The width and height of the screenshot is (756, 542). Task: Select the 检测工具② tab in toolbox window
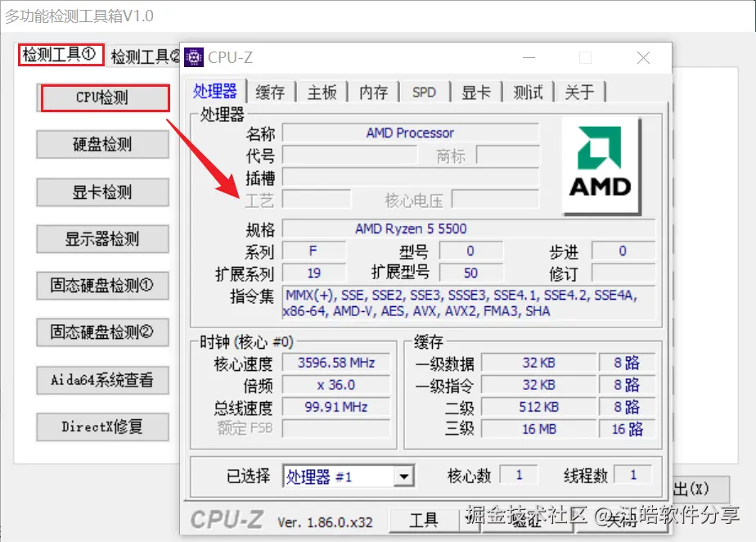[x=145, y=57]
